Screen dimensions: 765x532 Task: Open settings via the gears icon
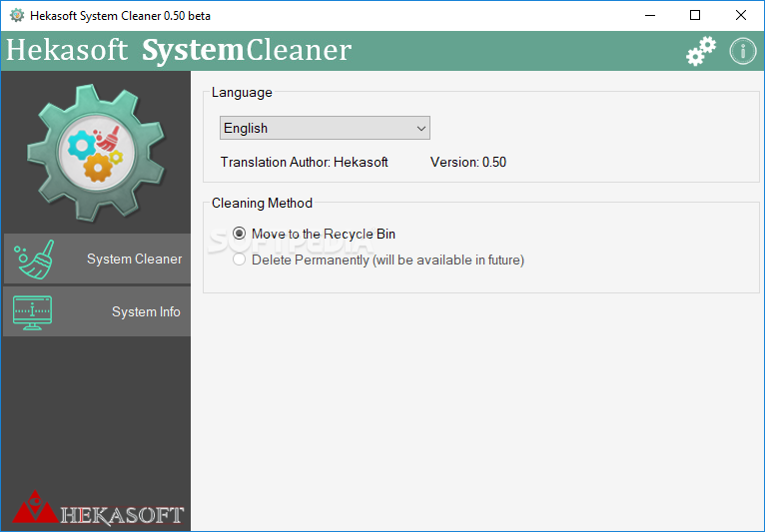pyautogui.click(x=701, y=51)
